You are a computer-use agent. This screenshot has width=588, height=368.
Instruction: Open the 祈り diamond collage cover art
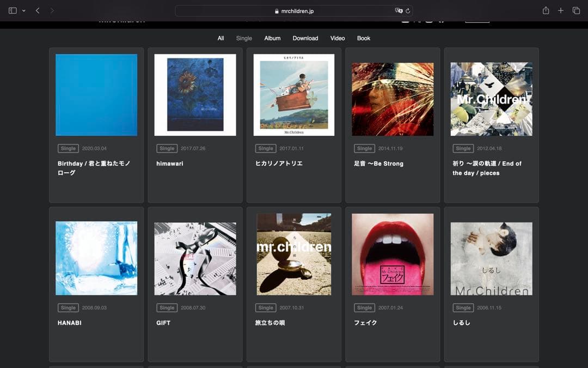coord(491,99)
